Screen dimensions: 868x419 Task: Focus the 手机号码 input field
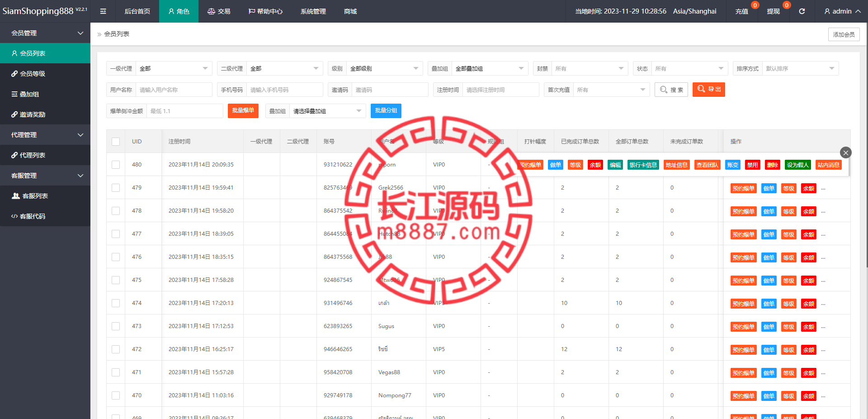(284, 90)
